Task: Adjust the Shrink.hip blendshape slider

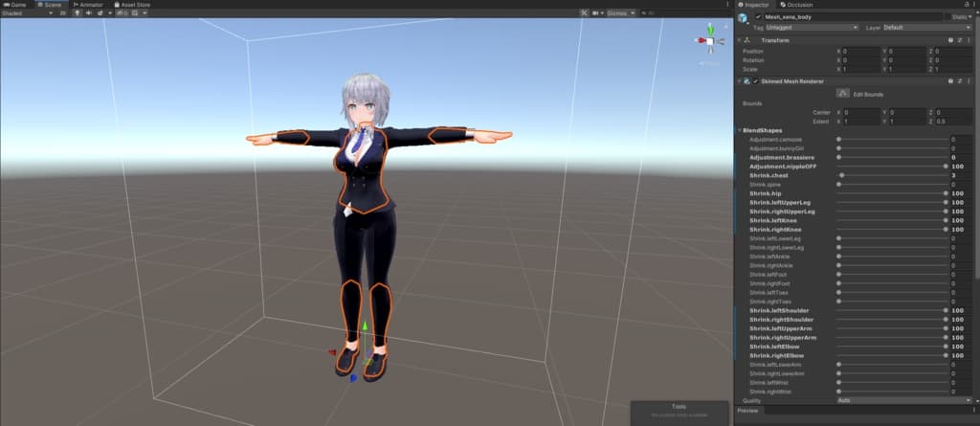Action: tap(892, 193)
